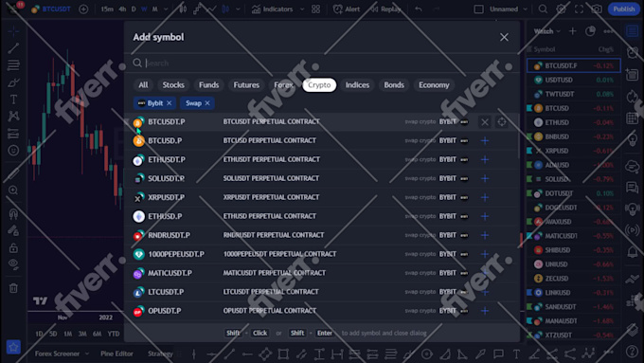Toggle hide all drawings eye icon
Screen dimensions: 644x363
[13, 264]
